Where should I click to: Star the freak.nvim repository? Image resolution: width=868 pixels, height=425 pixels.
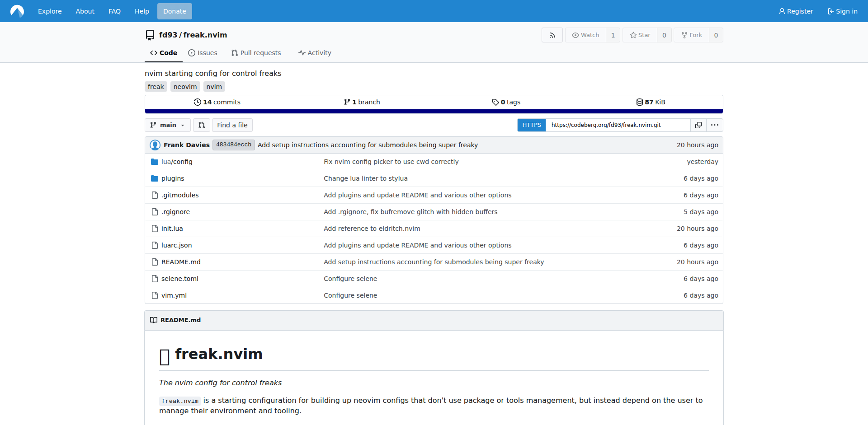640,35
